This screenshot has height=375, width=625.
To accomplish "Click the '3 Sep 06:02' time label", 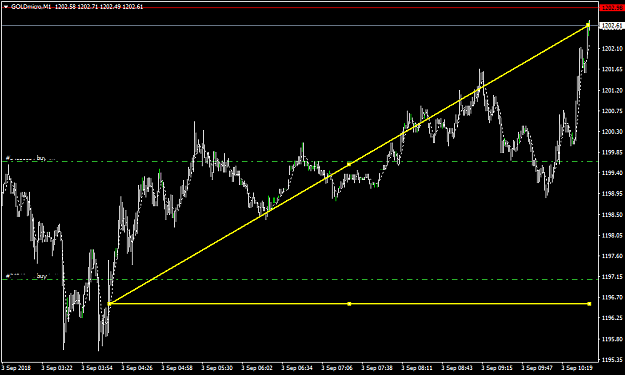I will click(x=257, y=368).
